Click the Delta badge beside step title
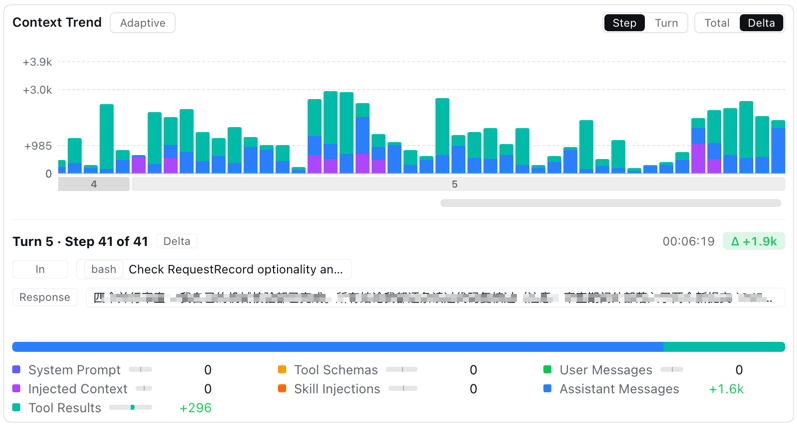Image resolution: width=797 pixels, height=429 pixels. (x=177, y=241)
